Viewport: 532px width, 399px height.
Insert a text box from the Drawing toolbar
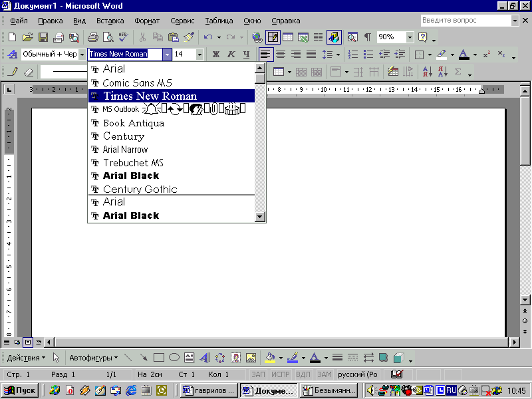tap(190, 358)
